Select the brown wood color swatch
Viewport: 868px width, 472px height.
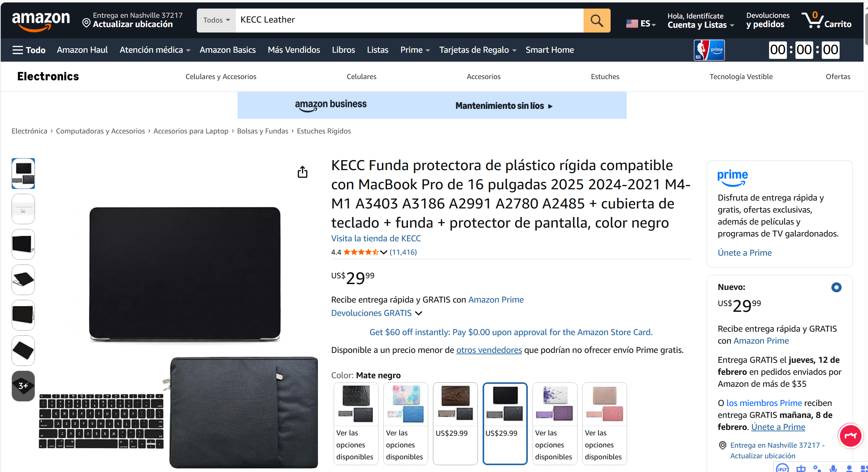(455, 423)
